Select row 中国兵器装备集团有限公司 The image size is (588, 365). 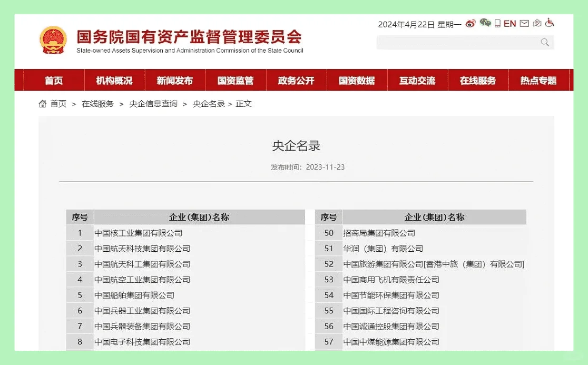click(x=185, y=327)
